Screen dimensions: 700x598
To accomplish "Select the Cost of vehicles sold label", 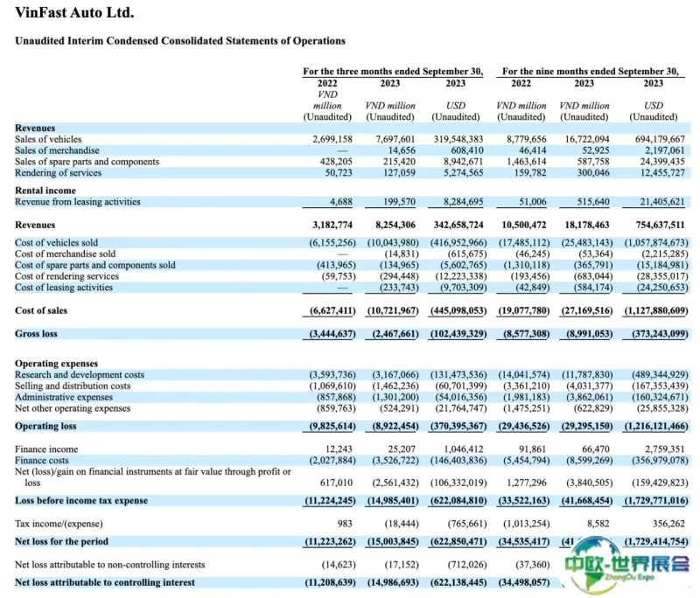I will [56, 242].
